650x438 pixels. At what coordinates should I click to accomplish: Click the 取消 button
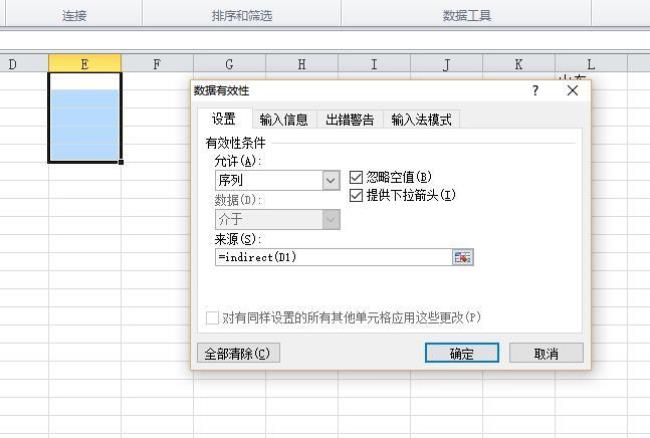point(546,353)
